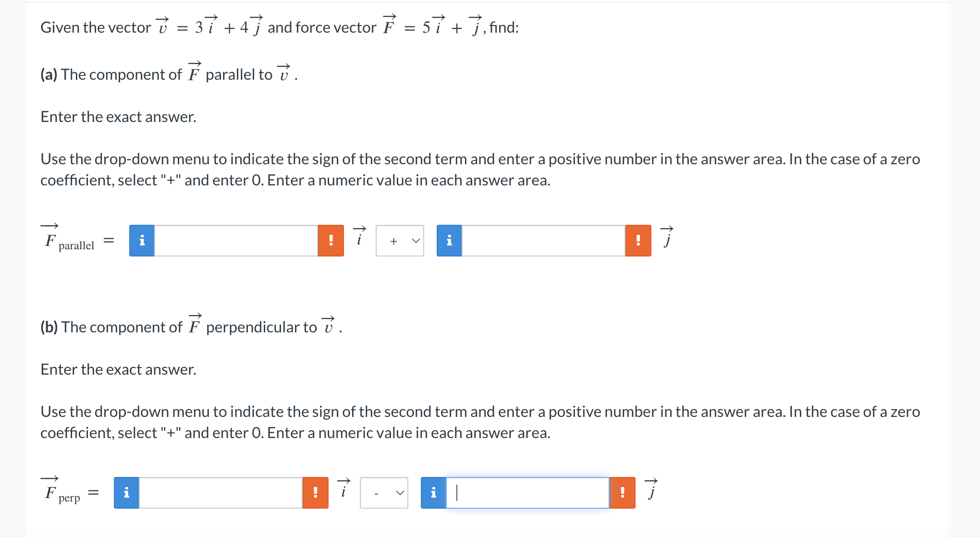980x537 pixels.
Task: Open the sign dropdown in part (a)
Action: pos(400,241)
